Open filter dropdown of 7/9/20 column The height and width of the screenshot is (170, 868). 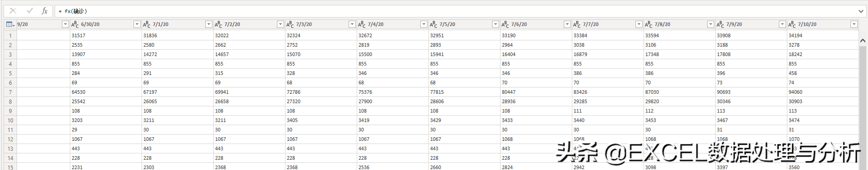tap(782, 24)
